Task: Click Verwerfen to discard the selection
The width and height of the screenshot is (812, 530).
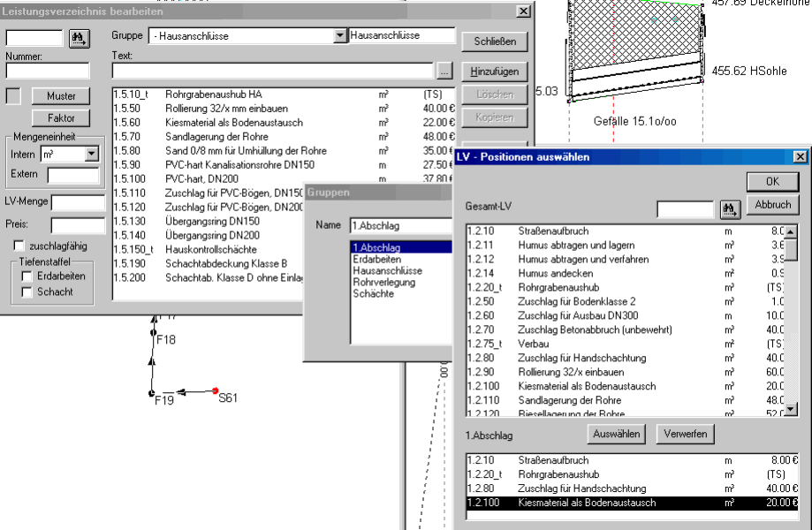Action: pyautogui.click(x=685, y=435)
